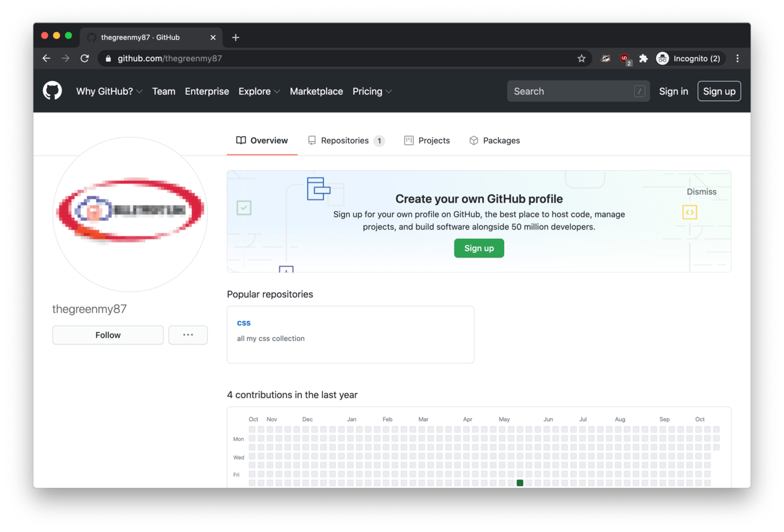Bookmark page with the star icon

coord(581,58)
